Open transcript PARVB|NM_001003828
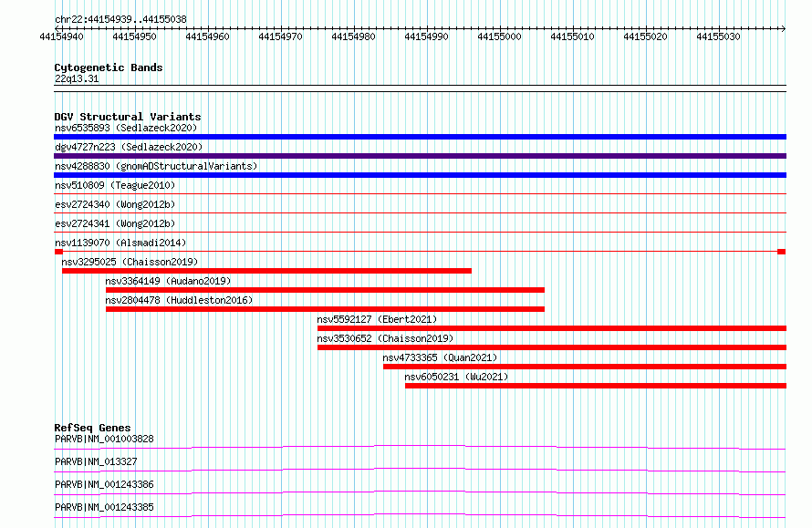This screenshot has height=528, width=812. (104, 439)
